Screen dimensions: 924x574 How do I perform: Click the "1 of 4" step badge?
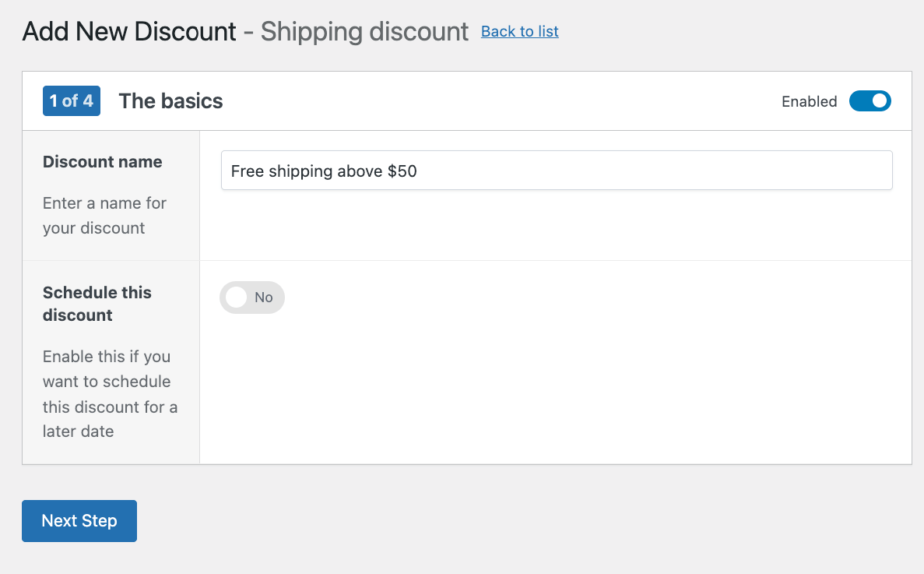72,101
